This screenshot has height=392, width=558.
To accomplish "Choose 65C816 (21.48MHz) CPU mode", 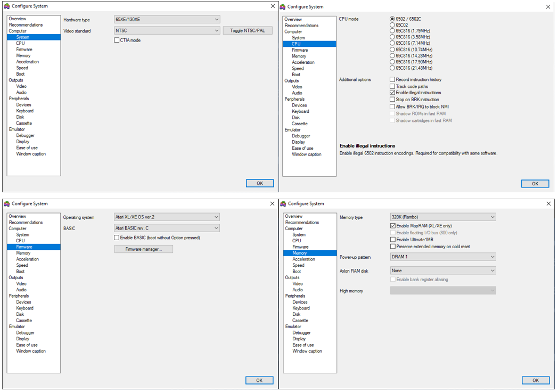I will (x=392, y=68).
